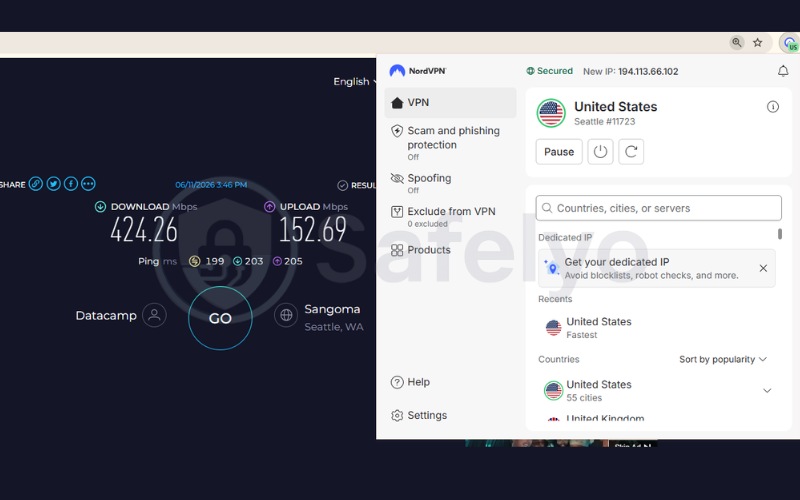Click the Datacamp ISP name
The height and width of the screenshot is (500, 800).
[106, 315]
